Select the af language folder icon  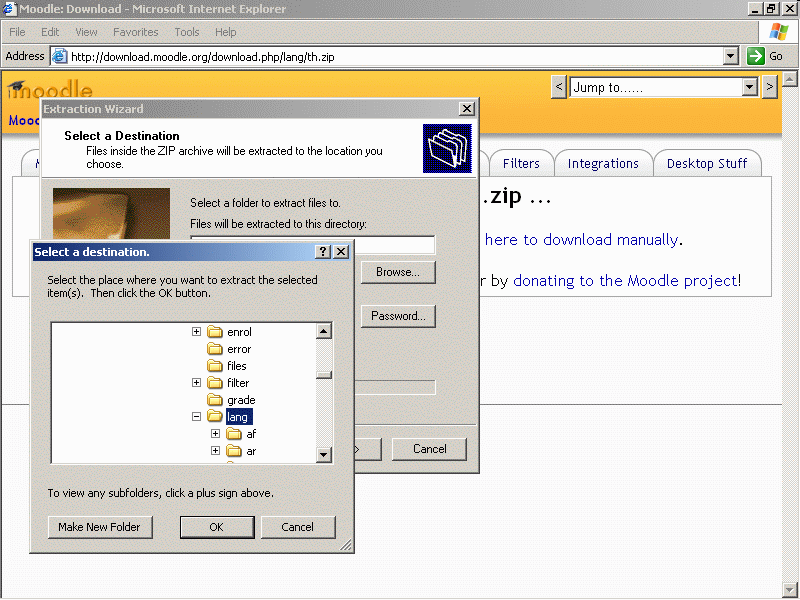coord(234,434)
